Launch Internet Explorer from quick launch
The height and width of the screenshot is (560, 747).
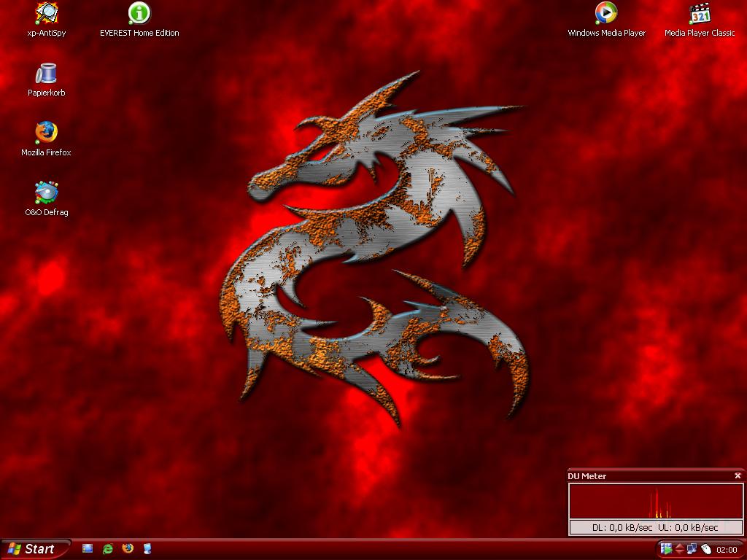point(108,548)
